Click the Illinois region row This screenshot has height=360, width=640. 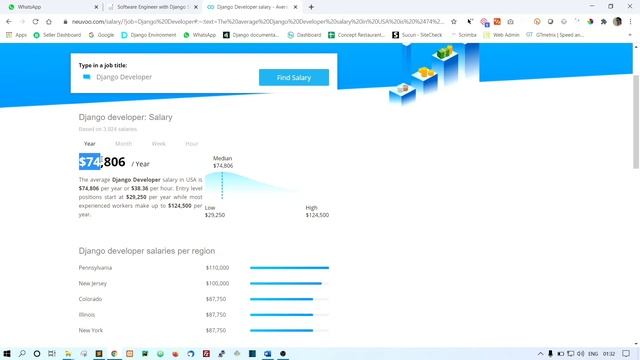click(204, 315)
